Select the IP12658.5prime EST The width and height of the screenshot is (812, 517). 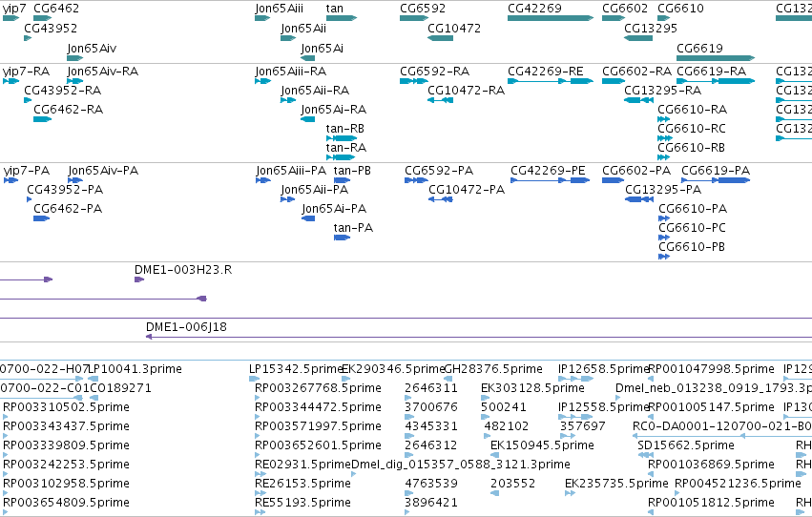tap(576, 380)
